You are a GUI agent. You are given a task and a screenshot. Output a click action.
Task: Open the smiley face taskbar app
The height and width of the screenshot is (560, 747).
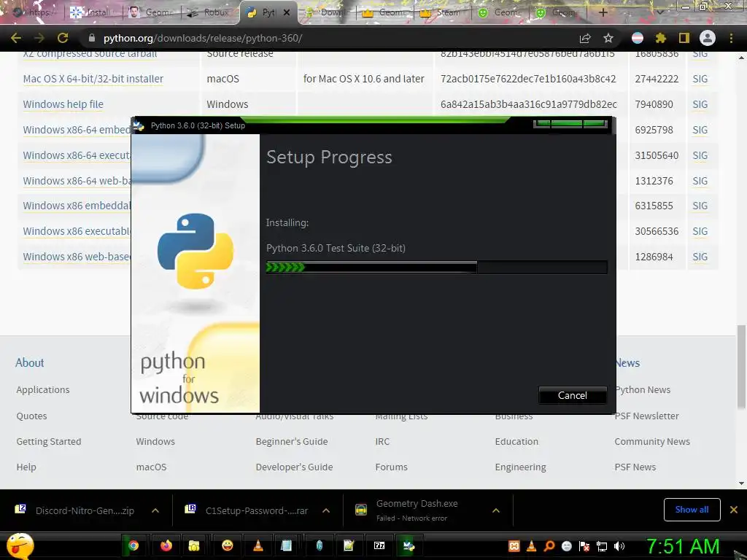point(228,545)
